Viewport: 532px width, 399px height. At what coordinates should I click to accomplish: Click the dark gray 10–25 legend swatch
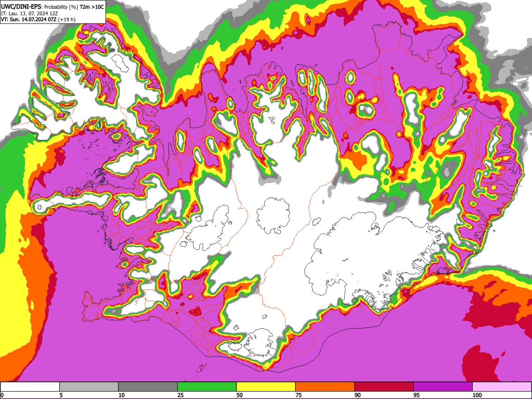(148, 387)
